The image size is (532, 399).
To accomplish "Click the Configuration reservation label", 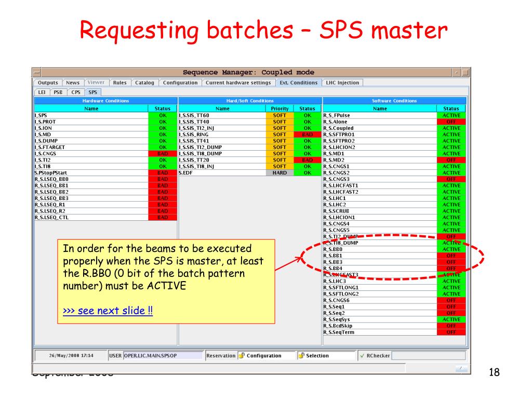I will (264, 355).
